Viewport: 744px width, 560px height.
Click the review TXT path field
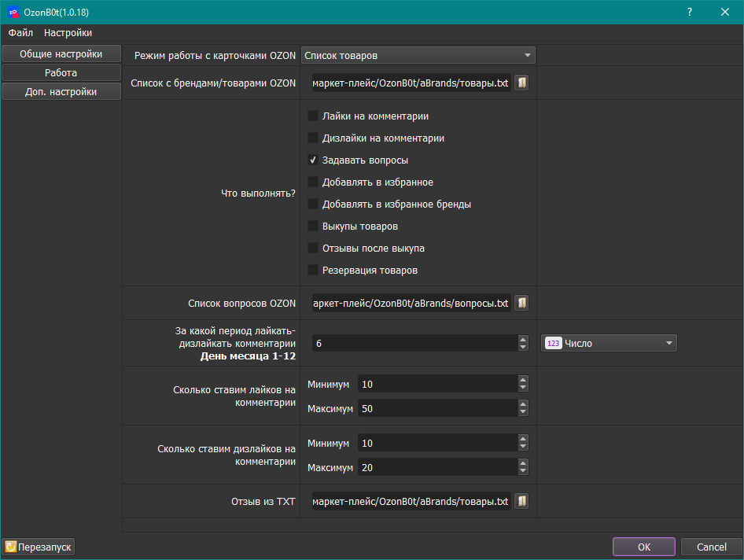(x=411, y=501)
